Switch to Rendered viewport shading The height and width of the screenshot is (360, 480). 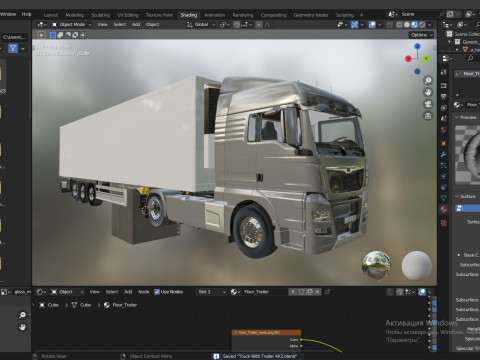422,24
